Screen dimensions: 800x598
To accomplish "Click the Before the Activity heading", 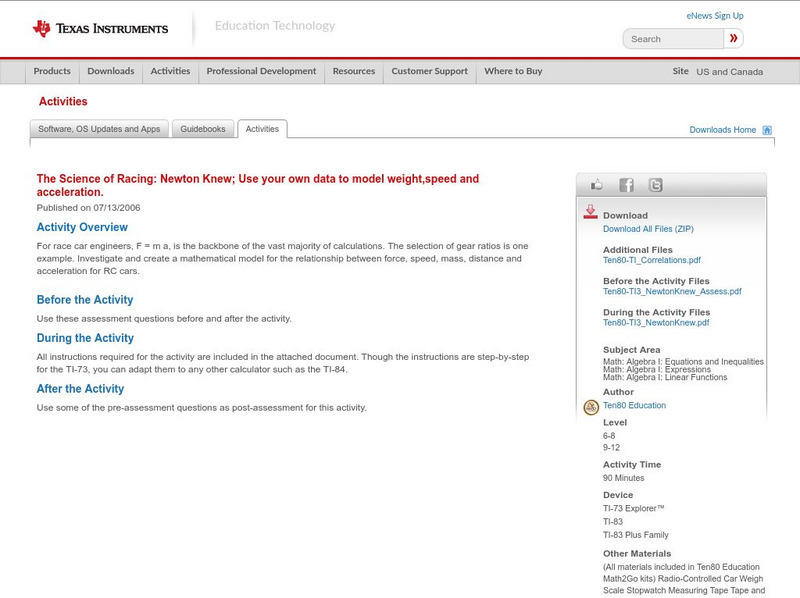I will pyautogui.click(x=85, y=300).
